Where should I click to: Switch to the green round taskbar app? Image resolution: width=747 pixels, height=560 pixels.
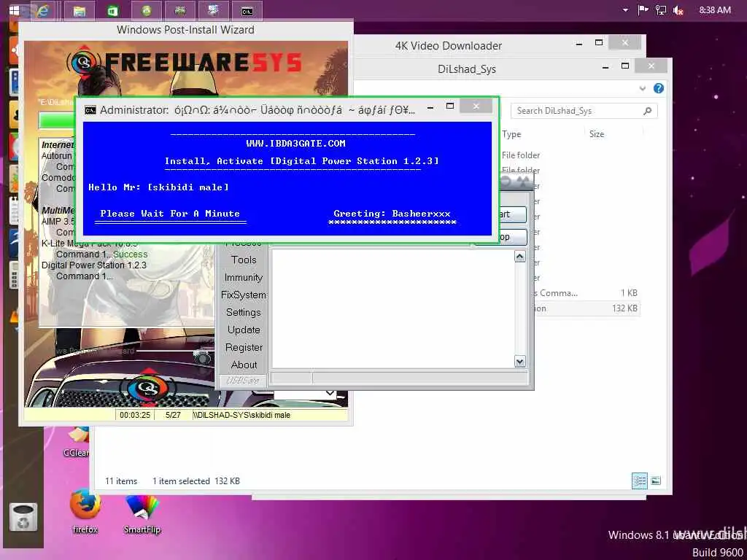point(147,10)
